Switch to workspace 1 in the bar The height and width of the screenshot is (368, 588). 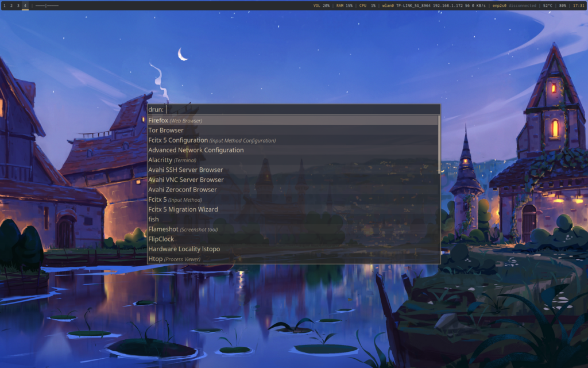point(4,5)
